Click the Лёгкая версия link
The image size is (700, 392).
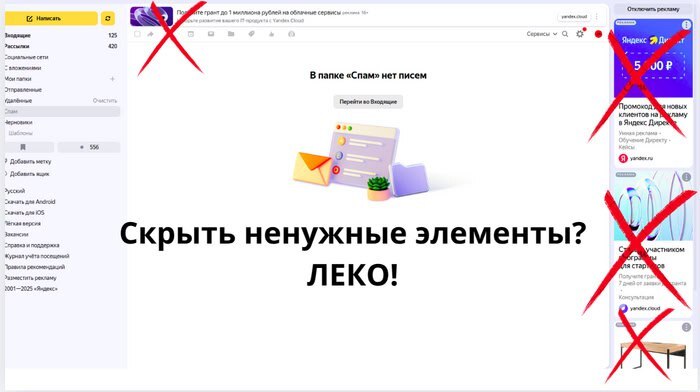pyautogui.click(x=22, y=223)
